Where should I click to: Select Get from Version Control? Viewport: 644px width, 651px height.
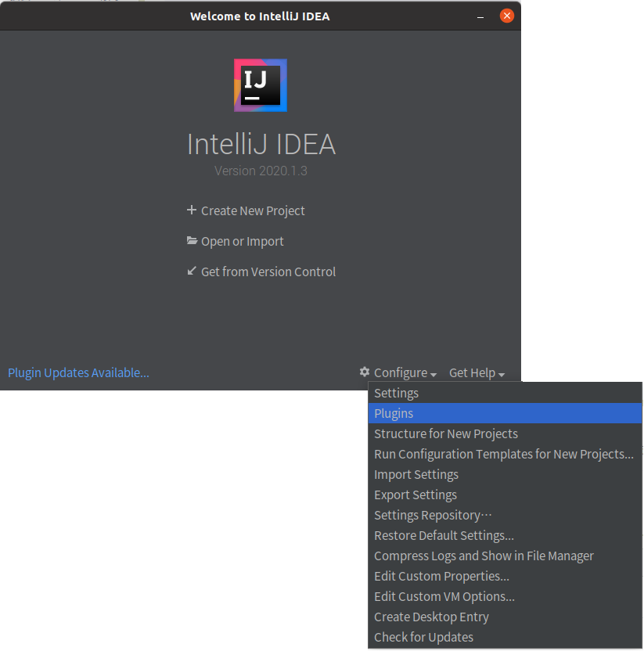coord(268,272)
